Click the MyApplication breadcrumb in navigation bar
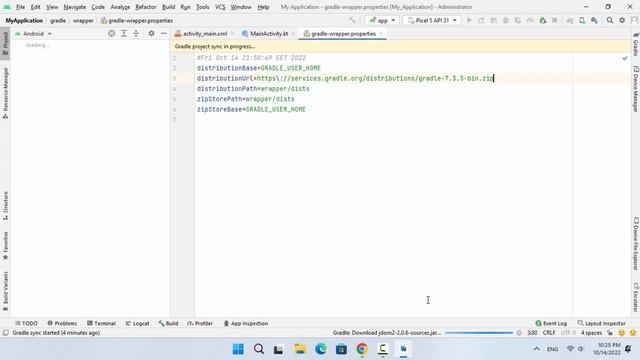The width and height of the screenshot is (640, 360). click(x=24, y=20)
